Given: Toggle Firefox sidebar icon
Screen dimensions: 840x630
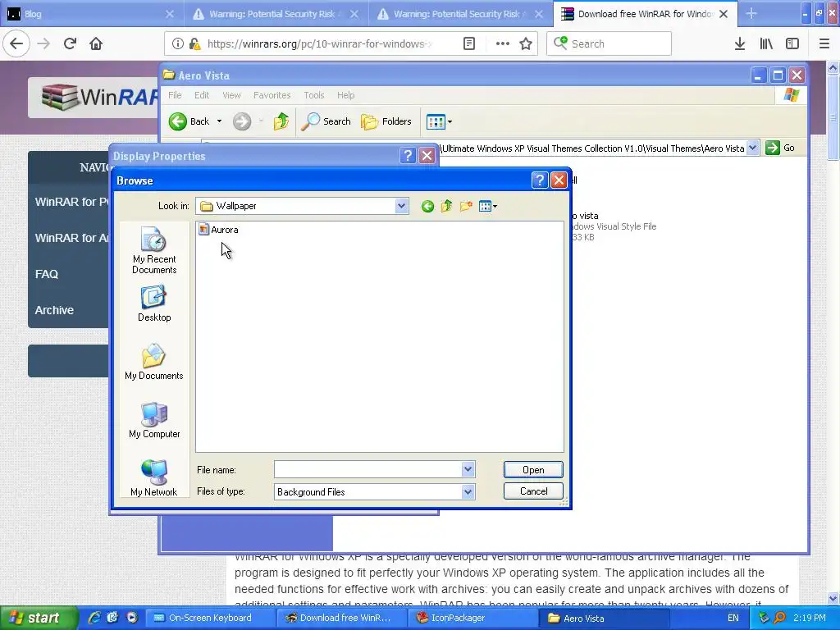Looking at the screenshot, I should click(x=792, y=44).
